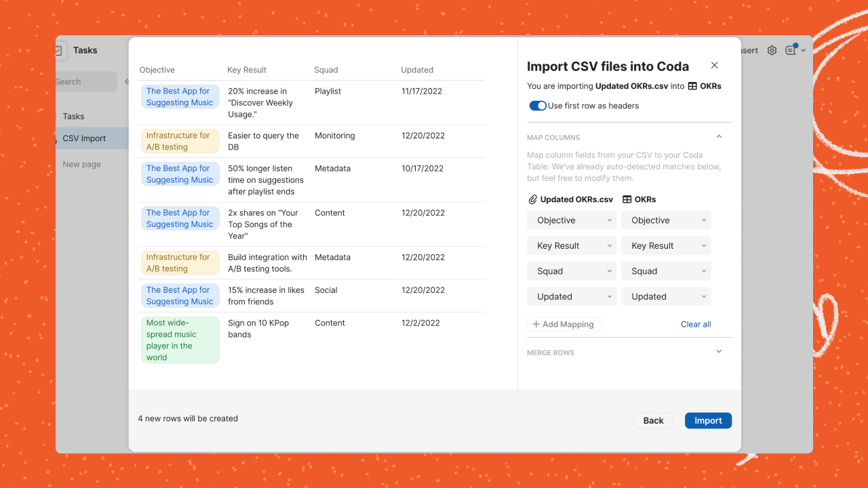Click the paperclip icon beside Updated OKRs.csv
Image resolution: width=868 pixels, height=488 pixels.
coord(532,199)
